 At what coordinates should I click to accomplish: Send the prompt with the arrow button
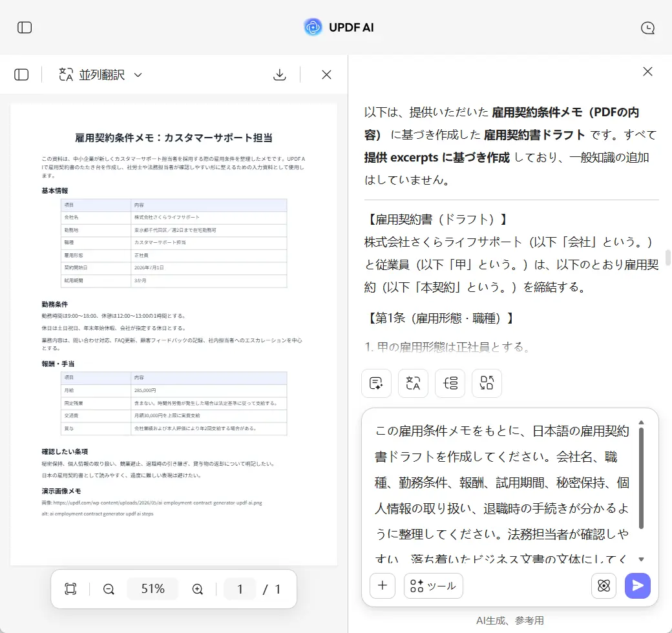point(638,585)
